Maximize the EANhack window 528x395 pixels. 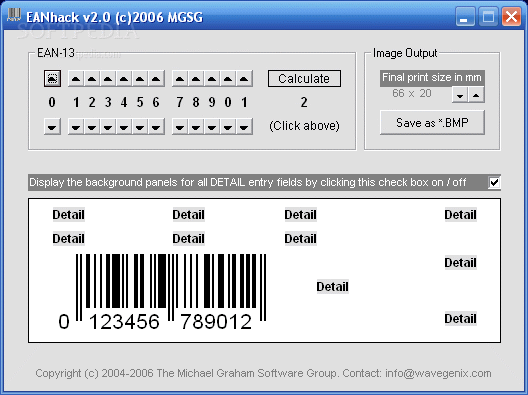pos(488,17)
